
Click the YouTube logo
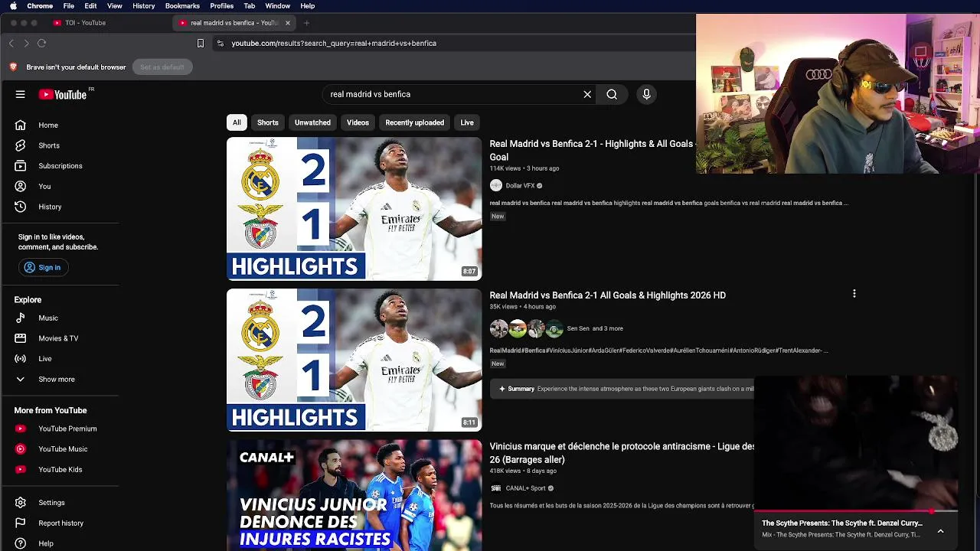click(63, 94)
